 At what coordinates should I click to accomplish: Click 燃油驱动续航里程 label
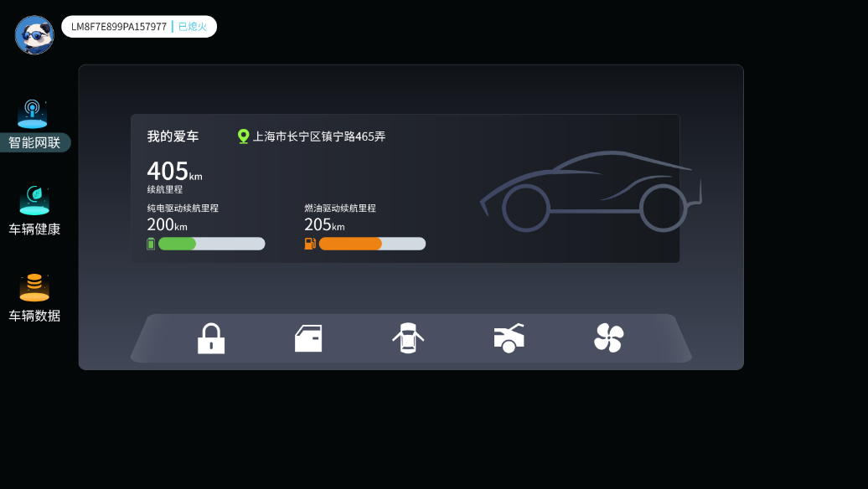click(x=340, y=208)
